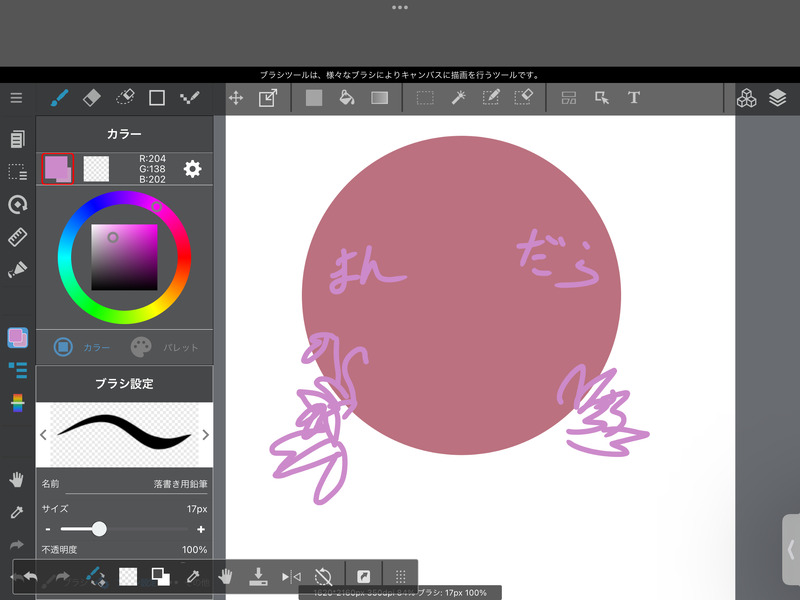Image resolution: width=800 pixels, height=600 pixels.
Task: Redo with the bottom bar arrow
Action: click(62, 577)
